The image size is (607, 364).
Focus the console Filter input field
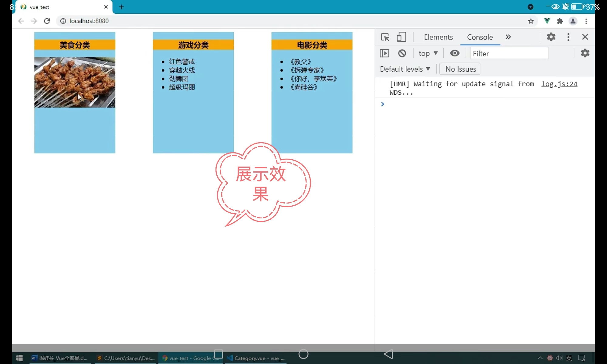(x=509, y=53)
